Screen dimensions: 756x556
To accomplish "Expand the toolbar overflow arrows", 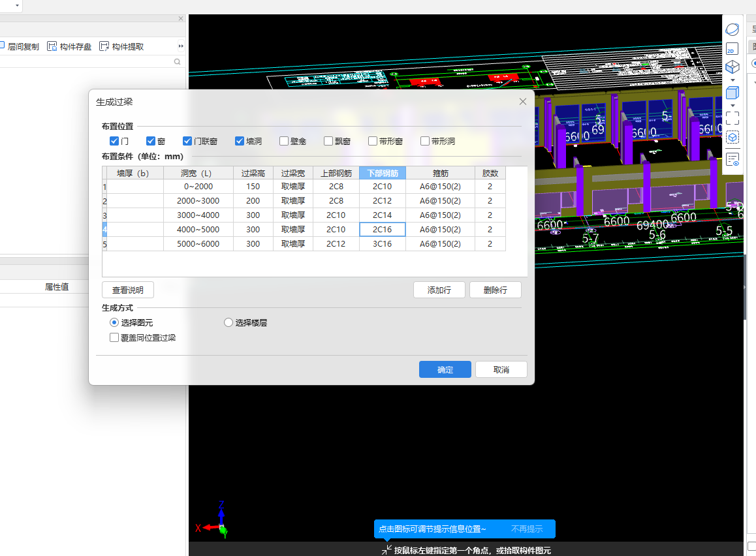I will 181,46.
